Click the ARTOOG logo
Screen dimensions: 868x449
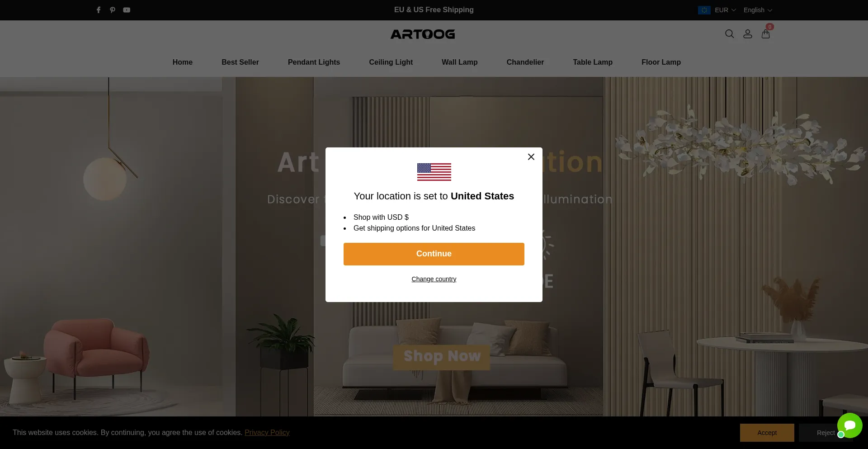click(x=423, y=34)
